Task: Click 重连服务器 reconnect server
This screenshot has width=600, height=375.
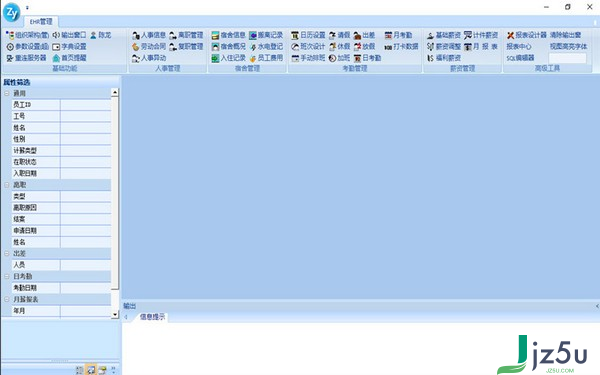Action: click(26, 58)
